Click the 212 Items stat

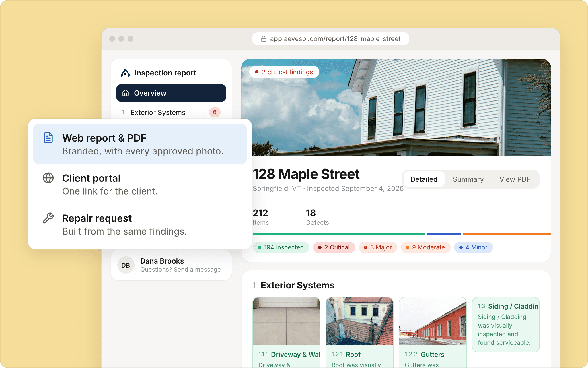(260, 217)
